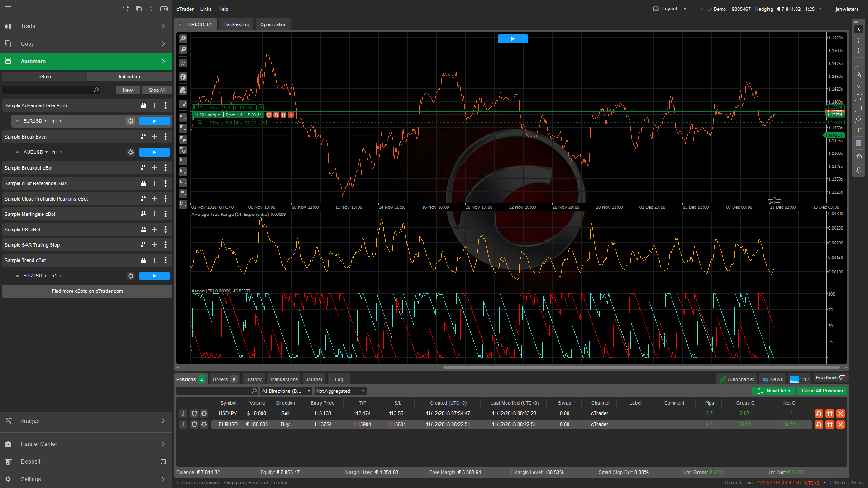Click Find more cBots on cTrader.com
This screenshot has height=488, width=868.
[x=87, y=292]
